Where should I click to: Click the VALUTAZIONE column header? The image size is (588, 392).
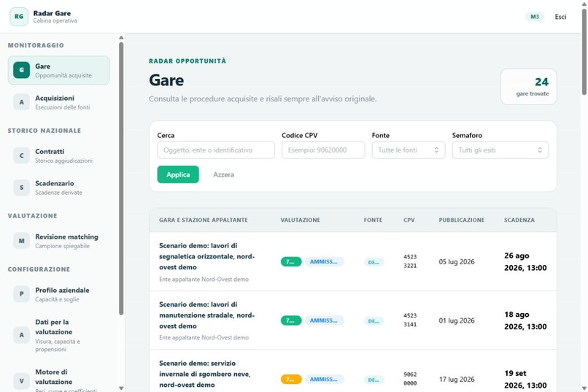[301, 220]
